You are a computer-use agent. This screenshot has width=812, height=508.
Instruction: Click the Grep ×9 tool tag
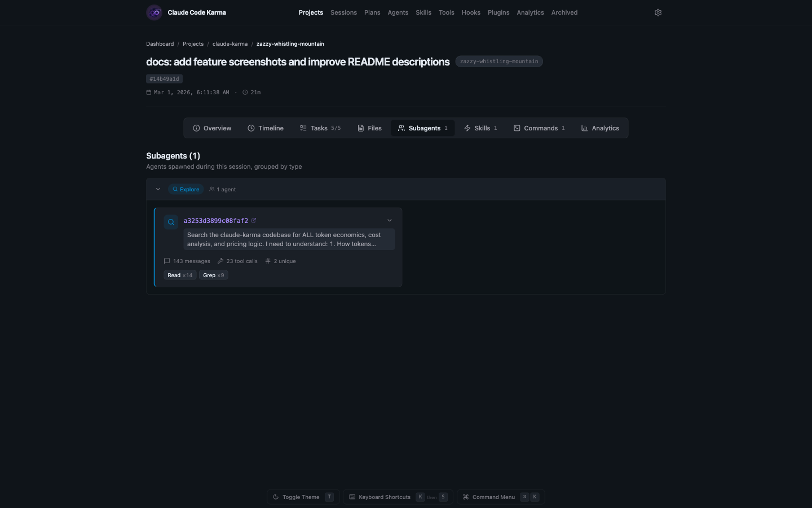tap(214, 275)
